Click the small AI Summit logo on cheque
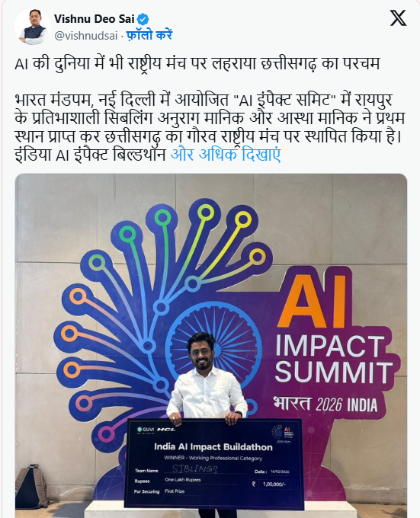Screen dimensions: 420x518 point(282,433)
